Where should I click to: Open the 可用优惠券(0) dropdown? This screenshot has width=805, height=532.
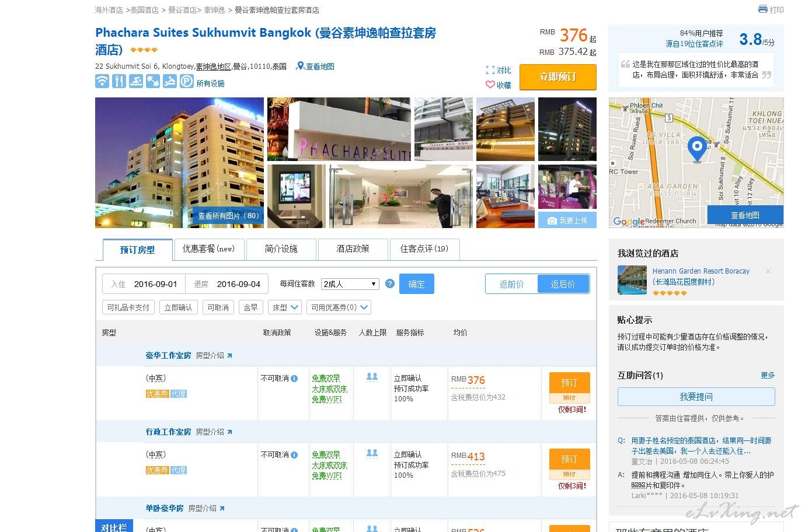(339, 307)
